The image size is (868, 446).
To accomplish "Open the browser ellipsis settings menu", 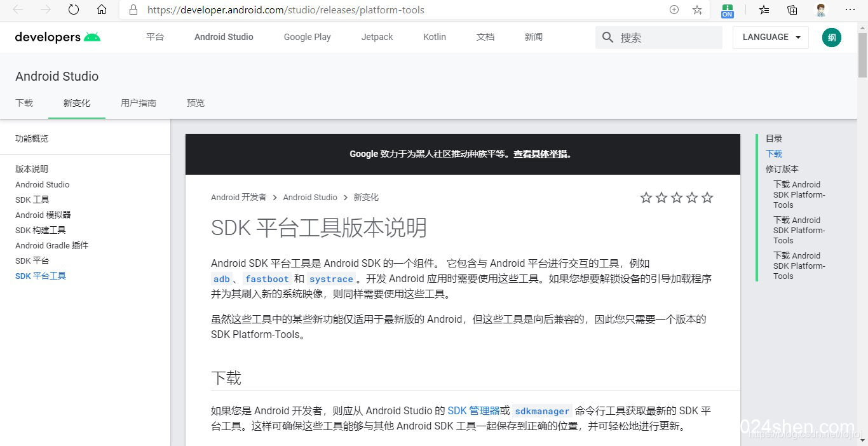I will (850, 10).
